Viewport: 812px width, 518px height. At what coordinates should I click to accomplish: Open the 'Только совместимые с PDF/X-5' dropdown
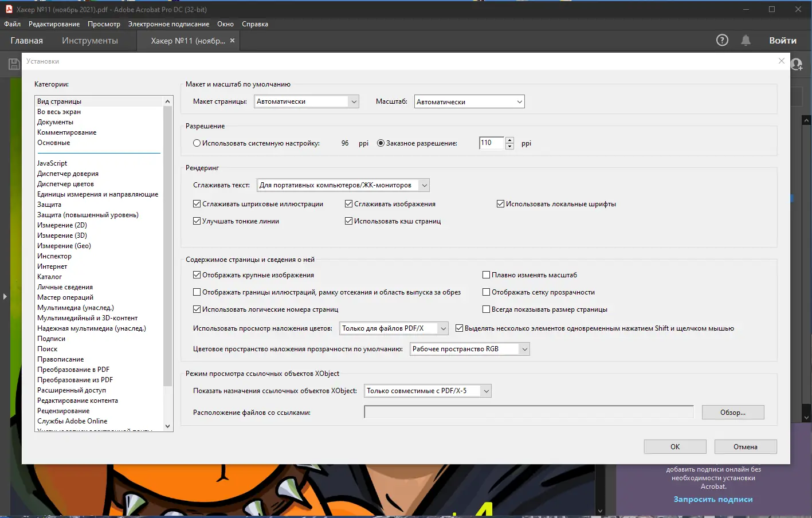pyautogui.click(x=428, y=391)
